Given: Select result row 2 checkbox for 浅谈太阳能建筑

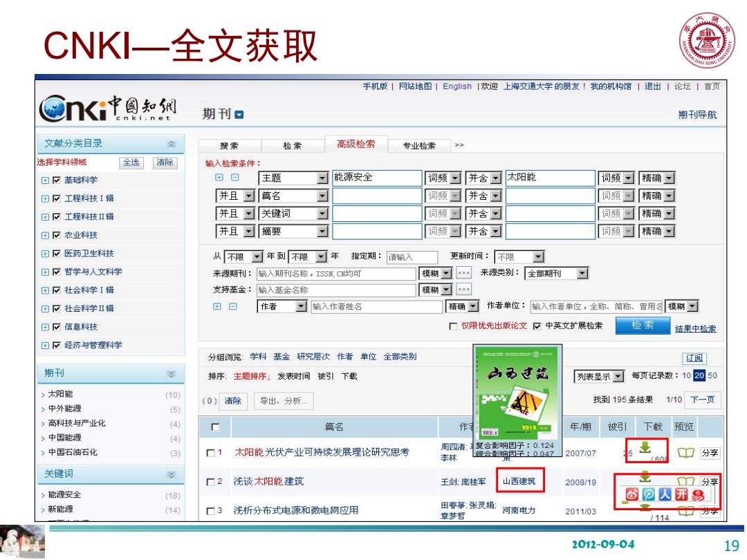Looking at the screenshot, I should pos(210,482).
